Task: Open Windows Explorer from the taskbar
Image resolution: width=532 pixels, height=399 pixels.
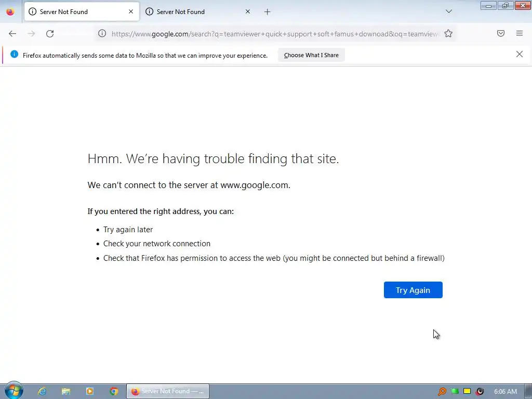Action: pos(66,391)
